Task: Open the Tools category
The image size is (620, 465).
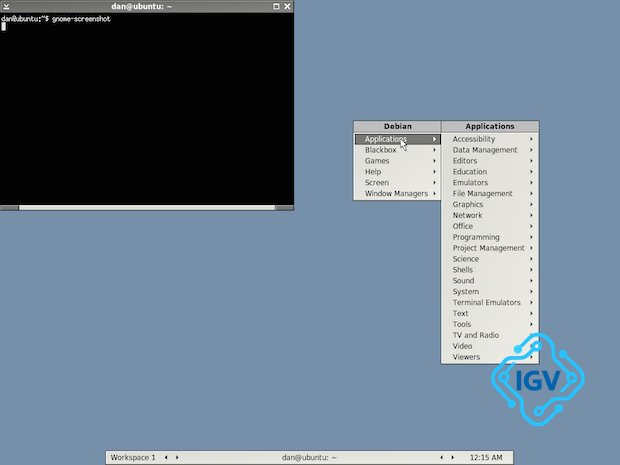Action: tap(490, 324)
